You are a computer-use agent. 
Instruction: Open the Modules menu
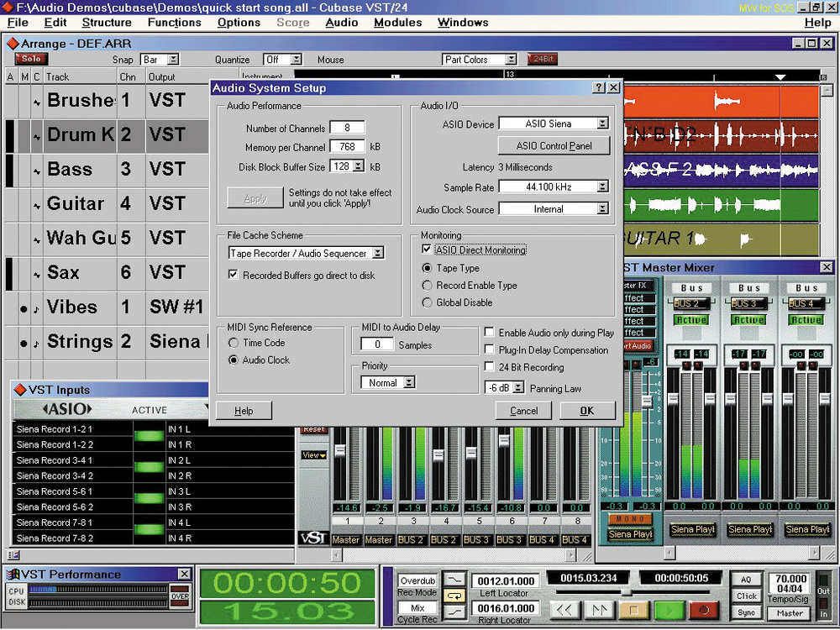[397, 23]
